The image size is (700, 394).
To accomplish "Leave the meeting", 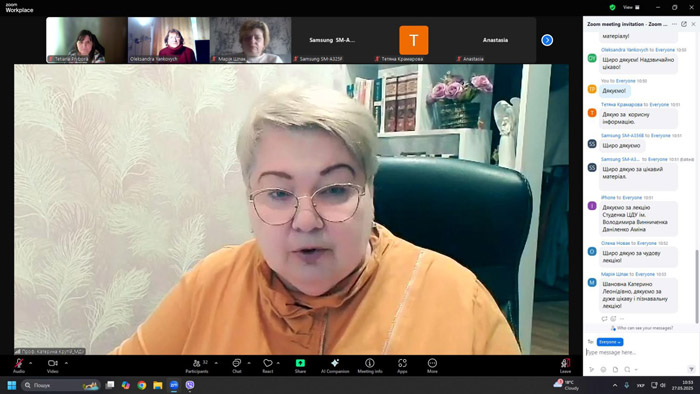I will [x=565, y=365].
